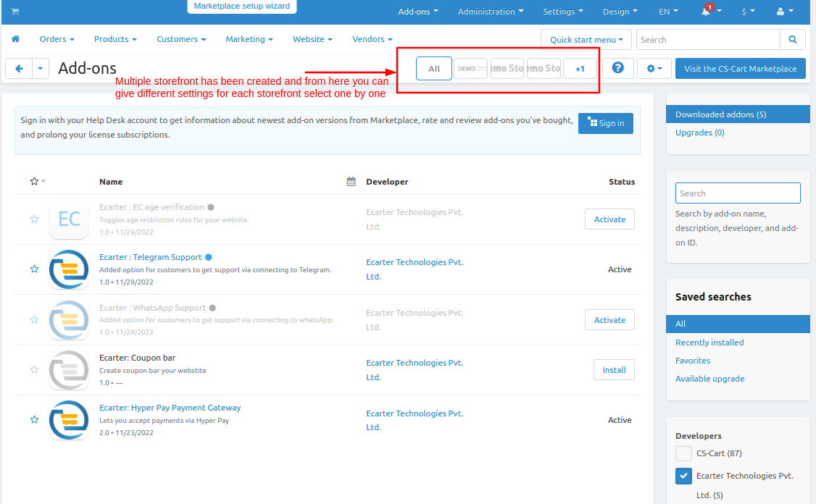816x504 pixels.
Task: Activate the WhatsApp Support add-on
Action: tap(609, 320)
